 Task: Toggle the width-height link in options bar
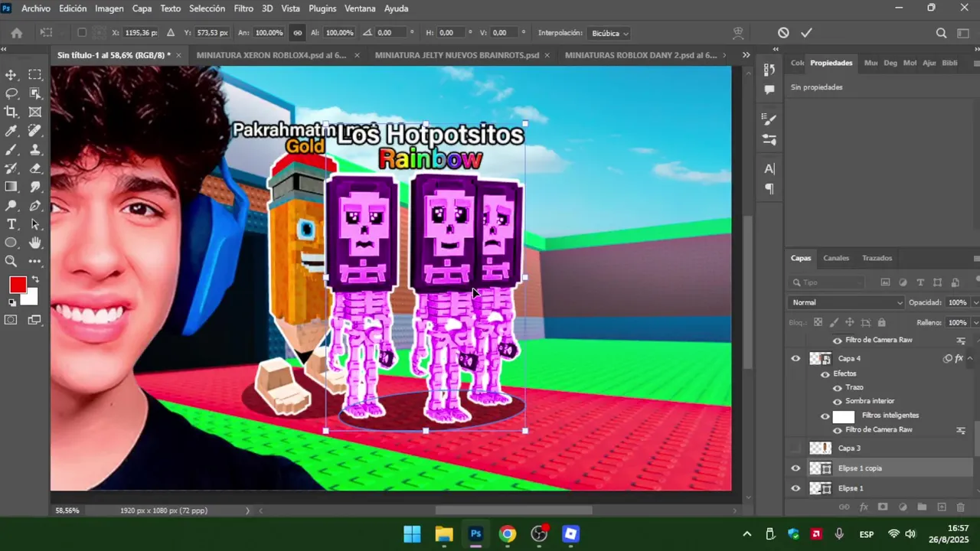click(297, 33)
